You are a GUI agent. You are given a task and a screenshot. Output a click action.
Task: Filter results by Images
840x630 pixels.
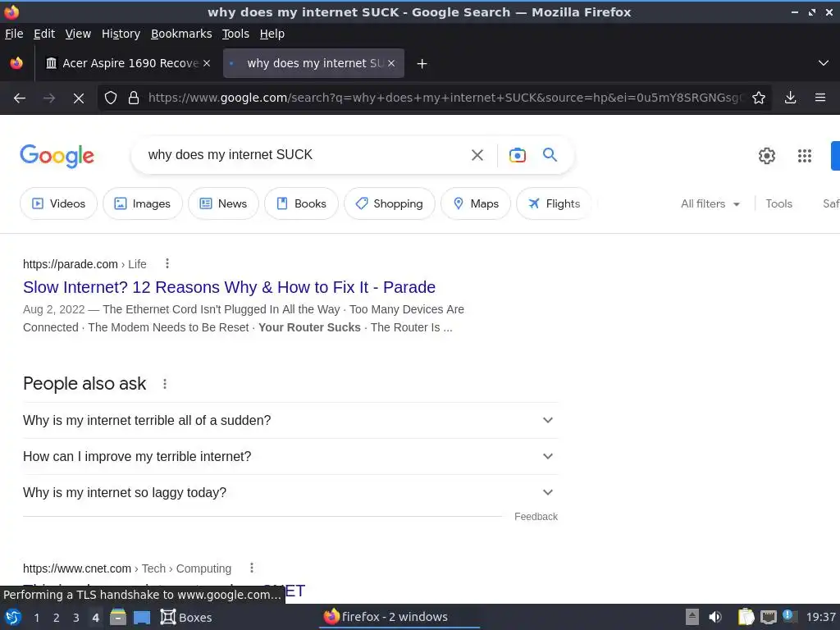pos(143,203)
